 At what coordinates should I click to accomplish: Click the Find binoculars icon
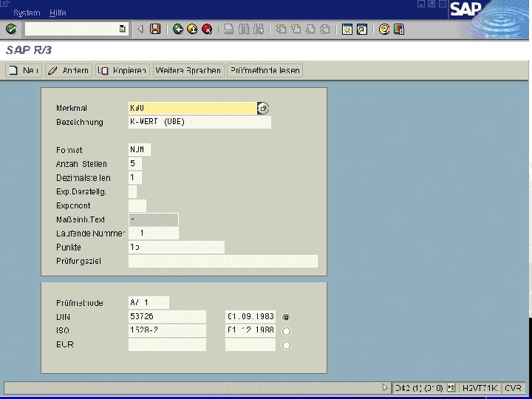click(244, 29)
